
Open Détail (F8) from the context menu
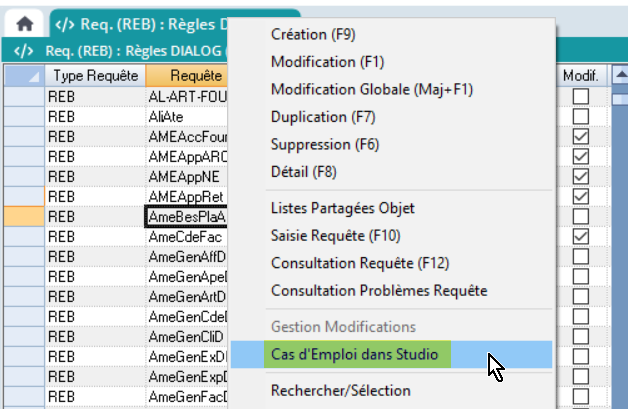304,172
